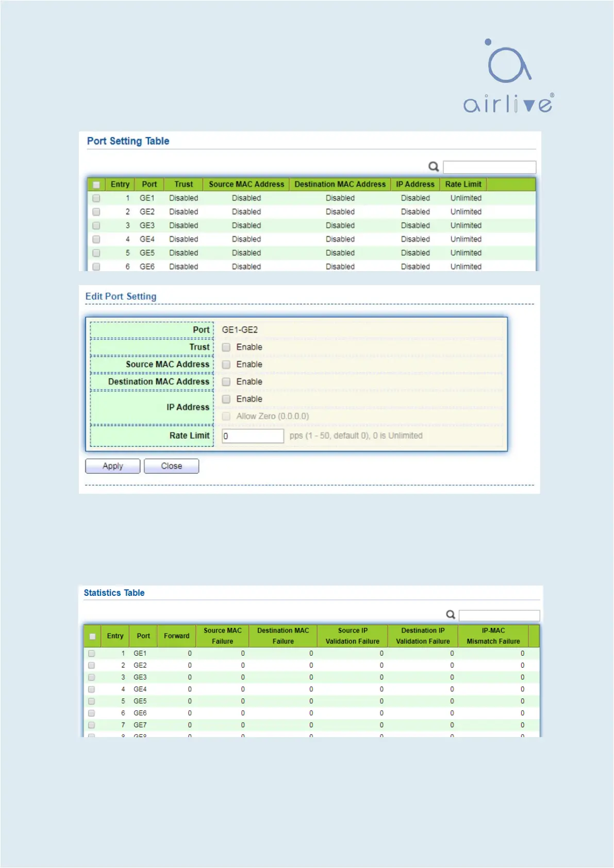Check the GE1 row in Port Setting Table
Viewport: 614px width, 868px height.
(96, 198)
